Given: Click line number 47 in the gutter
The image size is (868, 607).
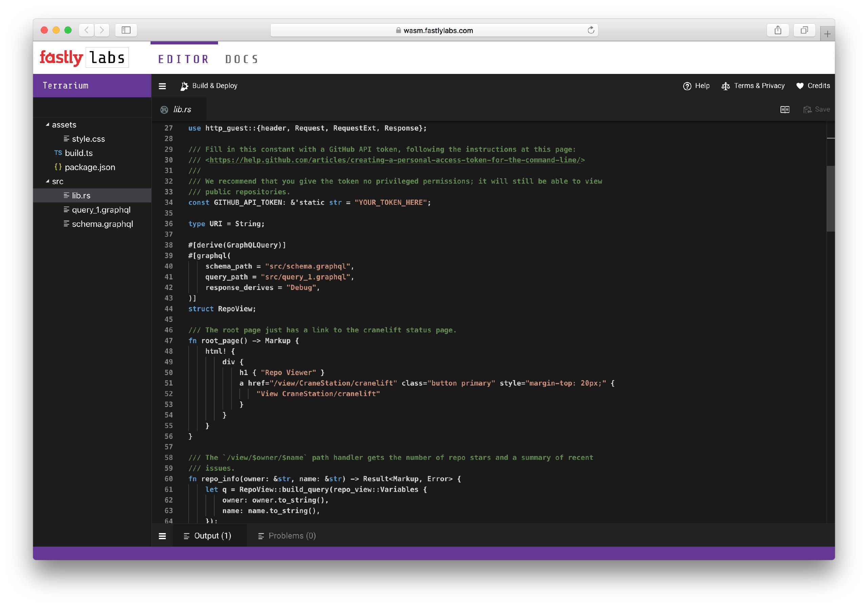Looking at the screenshot, I should (169, 340).
